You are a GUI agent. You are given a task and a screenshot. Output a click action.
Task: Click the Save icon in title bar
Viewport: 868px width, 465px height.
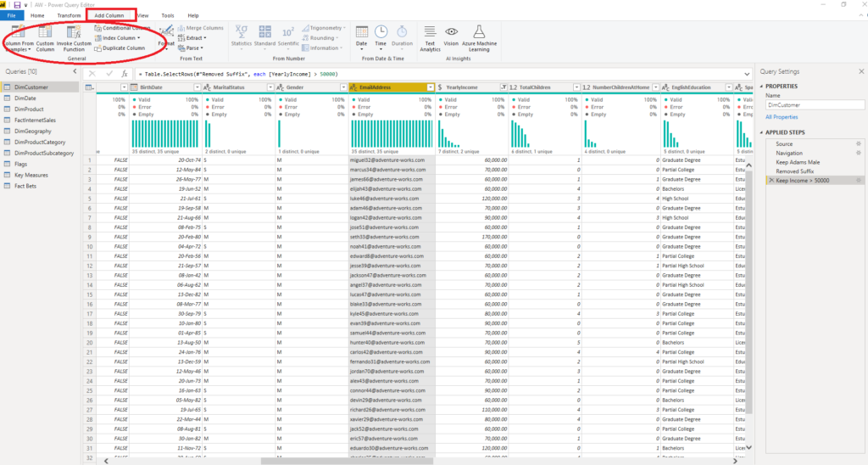17,5
